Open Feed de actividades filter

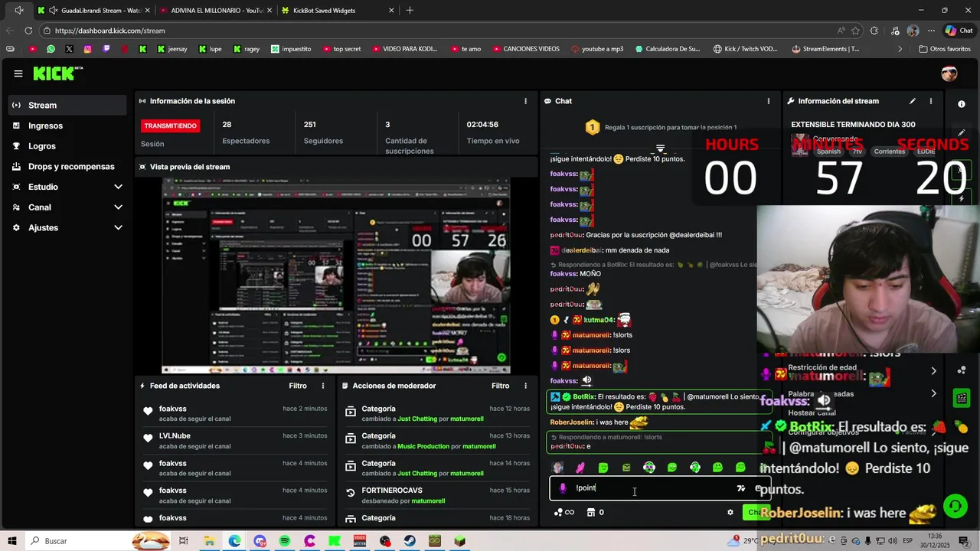[298, 386]
